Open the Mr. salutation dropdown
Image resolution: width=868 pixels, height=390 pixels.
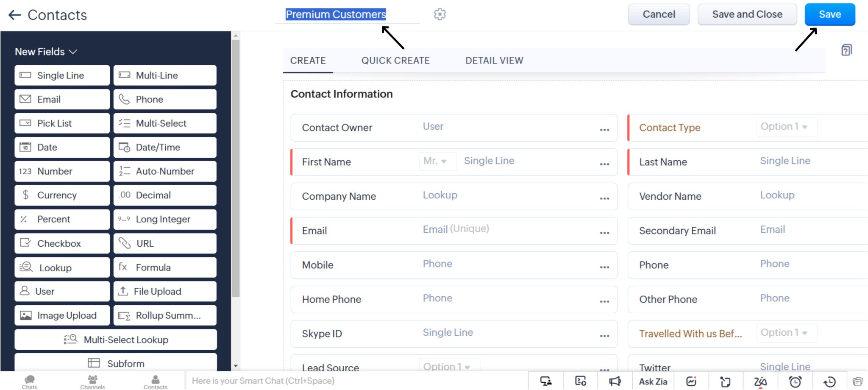coord(438,161)
